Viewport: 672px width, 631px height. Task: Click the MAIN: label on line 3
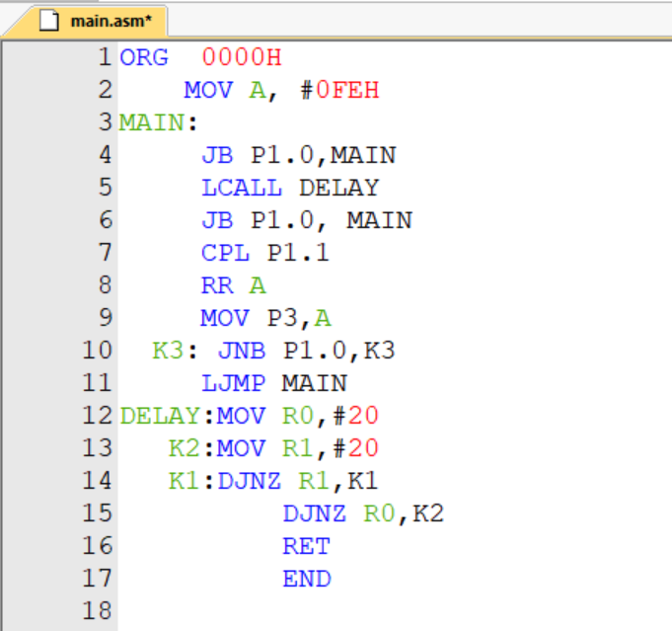click(158, 122)
